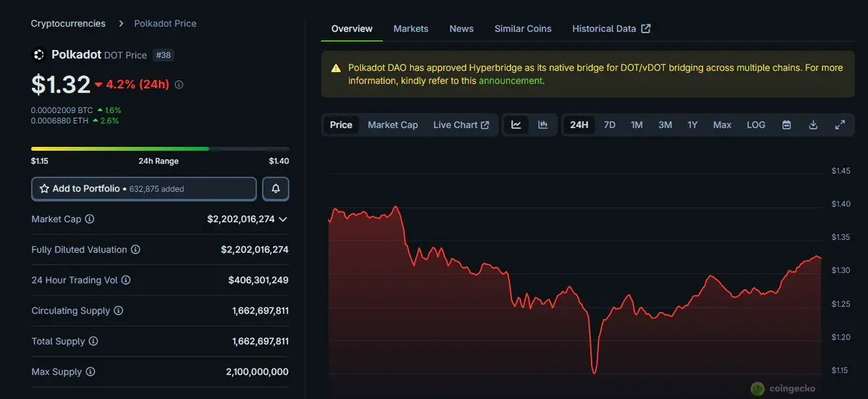The height and width of the screenshot is (399, 868).
Task: Click the price alert bell icon
Action: point(276,188)
